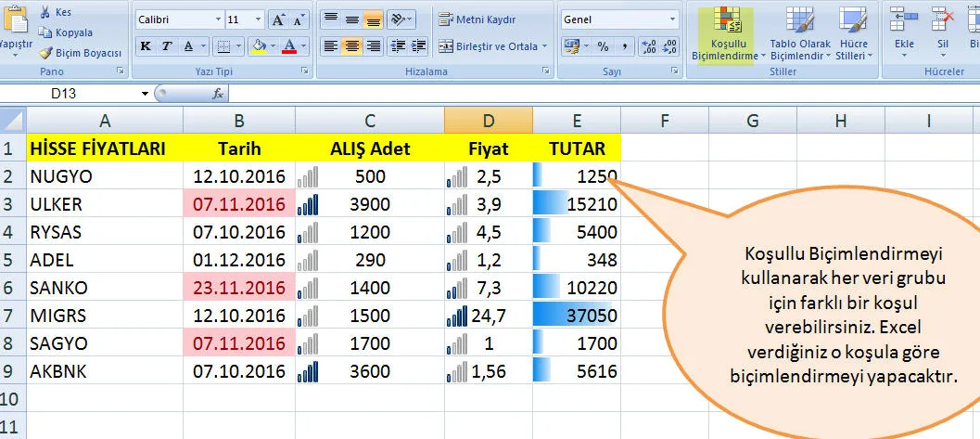
Task: Toggle center horizontal alignment
Action: pos(352,46)
